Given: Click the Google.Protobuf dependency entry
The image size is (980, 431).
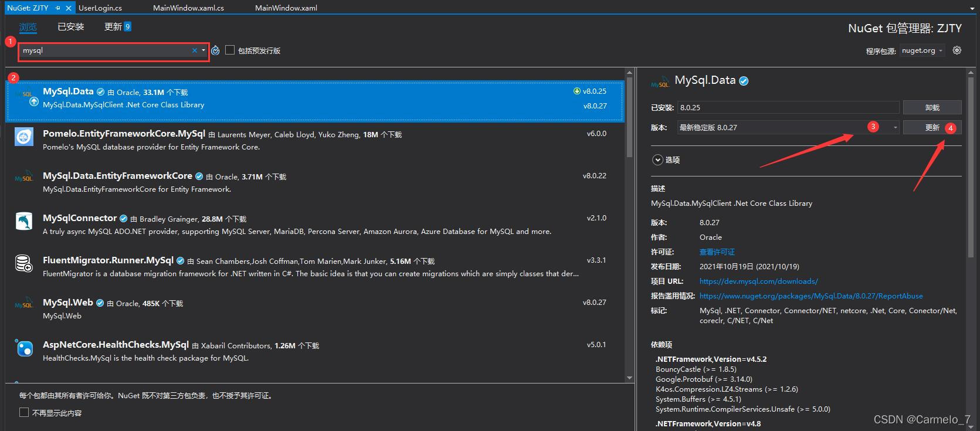Looking at the screenshot, I should point(704,379).
